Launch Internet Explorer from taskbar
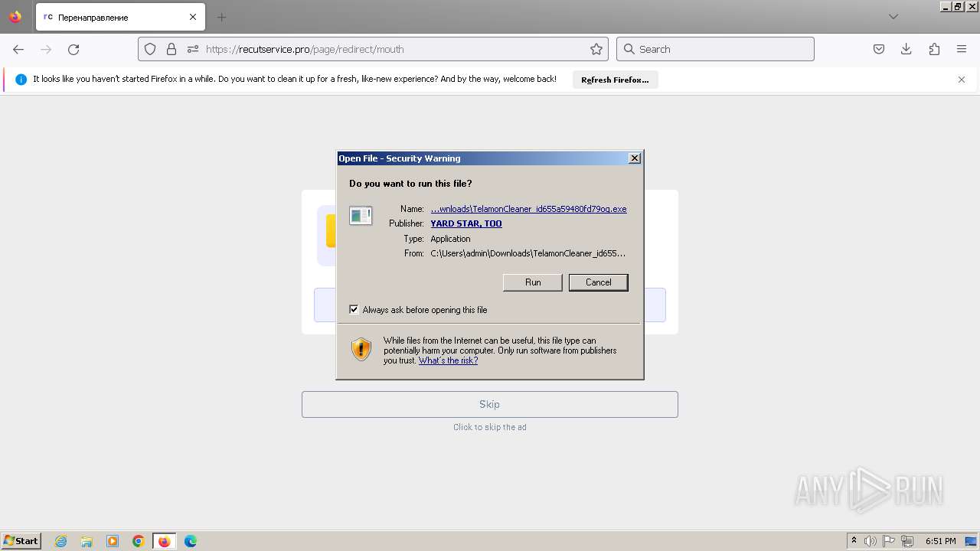Image resolution: width=980 pixels, height=551 pixels. pyautogui.click(x=61, y=541)
